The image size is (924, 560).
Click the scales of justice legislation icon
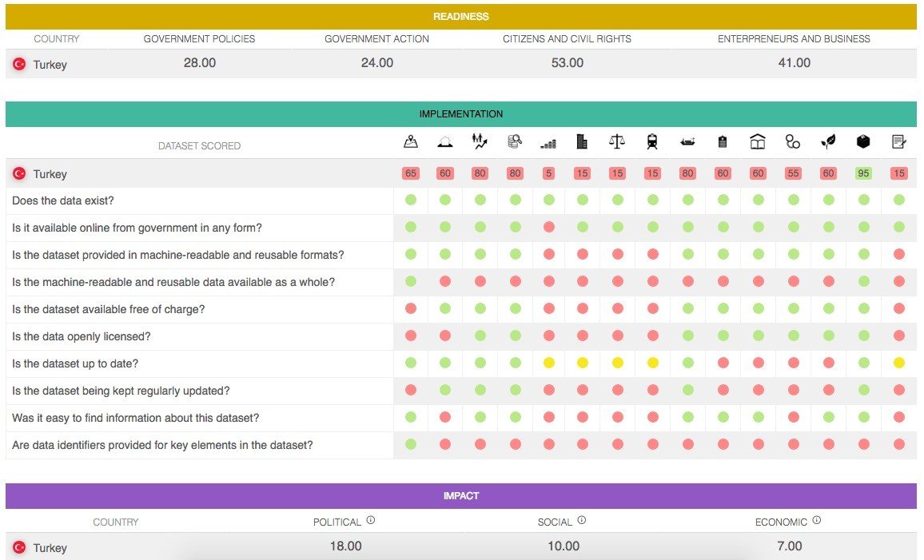pos(617,142)
